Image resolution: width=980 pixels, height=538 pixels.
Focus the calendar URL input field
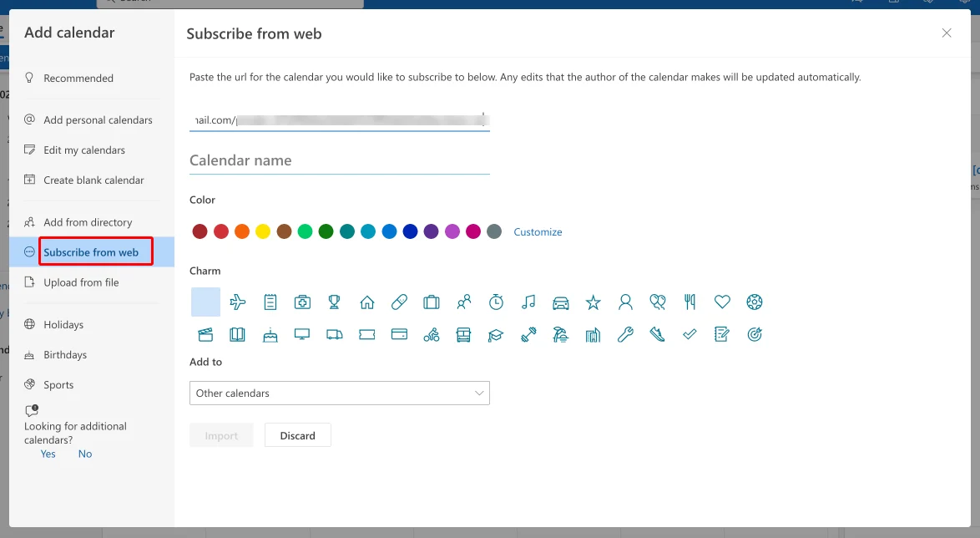(x=340, y=120)
